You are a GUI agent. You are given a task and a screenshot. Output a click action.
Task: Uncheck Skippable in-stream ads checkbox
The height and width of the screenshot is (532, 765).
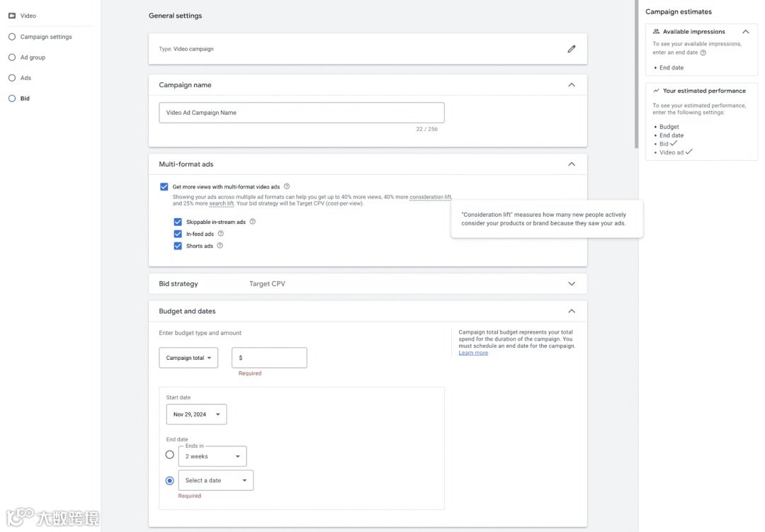(x=178, y=222)
